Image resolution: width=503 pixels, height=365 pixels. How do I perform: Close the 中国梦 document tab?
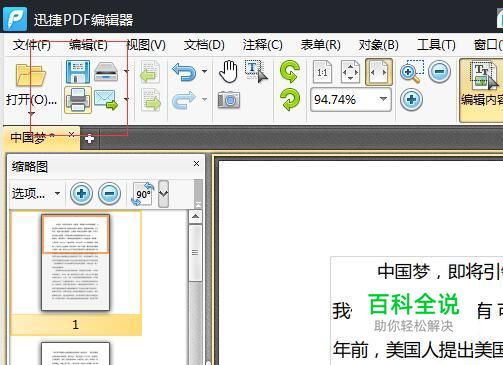71,134
